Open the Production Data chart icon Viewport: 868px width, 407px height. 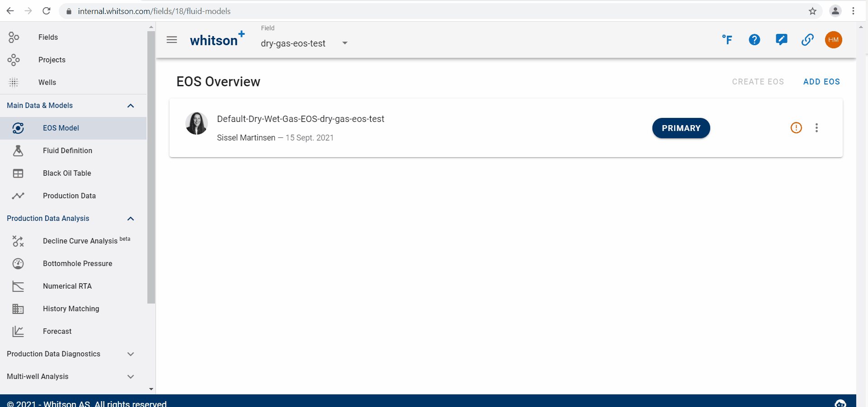(x=18, y=196)
